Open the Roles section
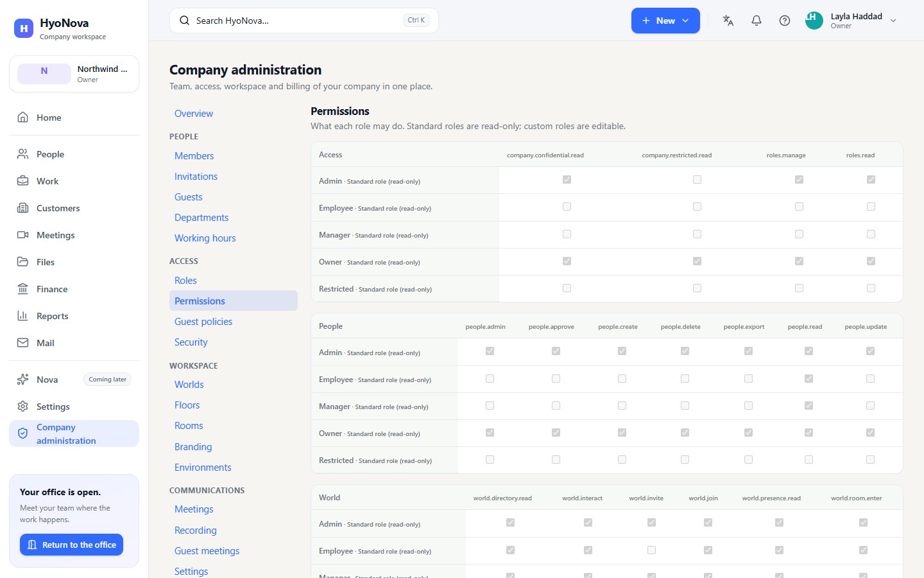 (x=185, y=281)
